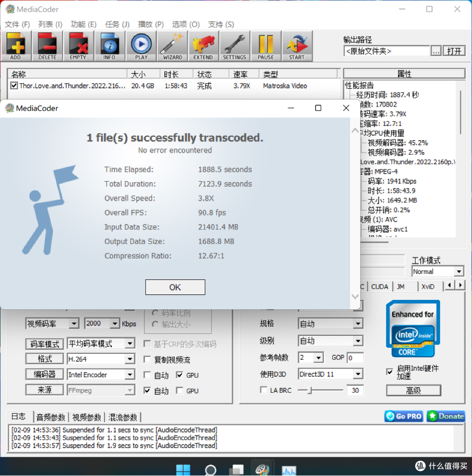
Task: Open the SETTINGS wrench icon
Action: (x=235, y=46)
